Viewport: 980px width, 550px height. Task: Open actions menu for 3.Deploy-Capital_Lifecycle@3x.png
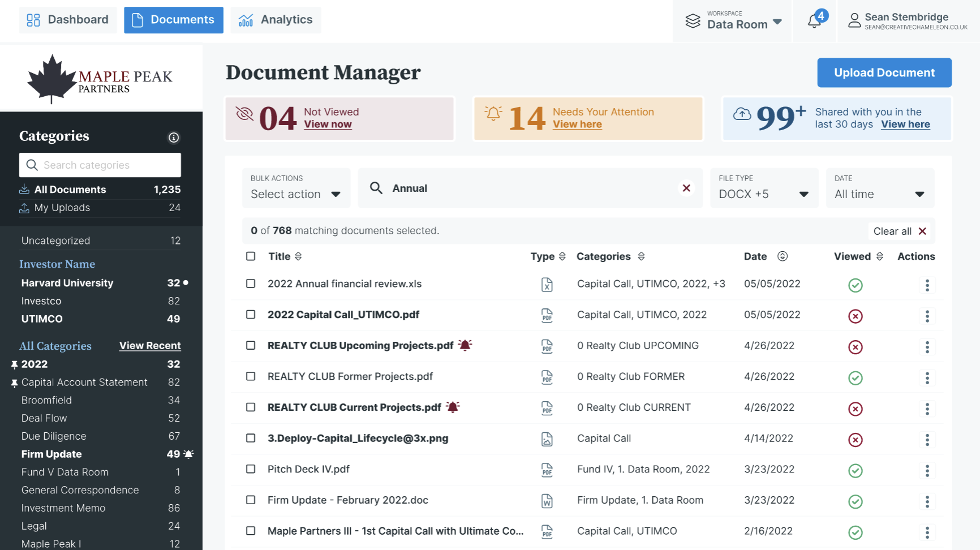[927, 440]
